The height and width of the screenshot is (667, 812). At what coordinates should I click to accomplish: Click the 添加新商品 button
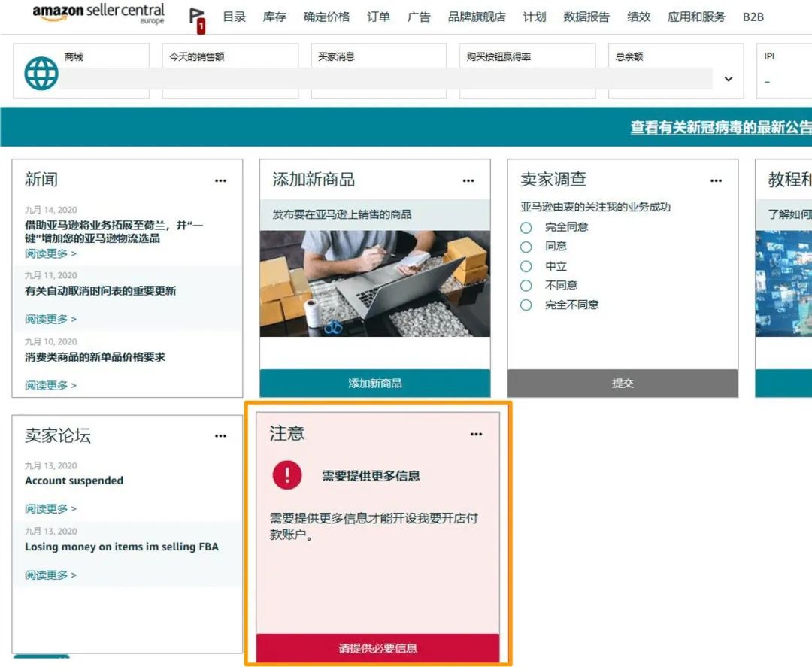(x=374, y=383)
